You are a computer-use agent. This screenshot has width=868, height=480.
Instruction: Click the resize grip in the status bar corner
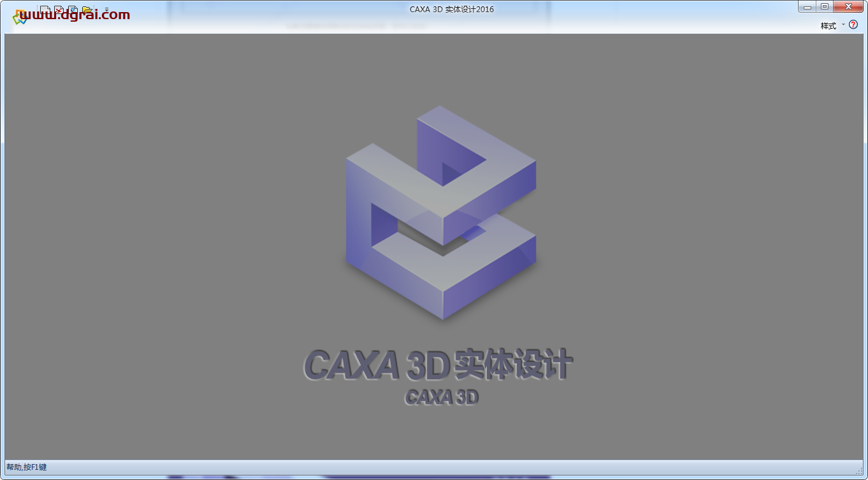point(858,470)
